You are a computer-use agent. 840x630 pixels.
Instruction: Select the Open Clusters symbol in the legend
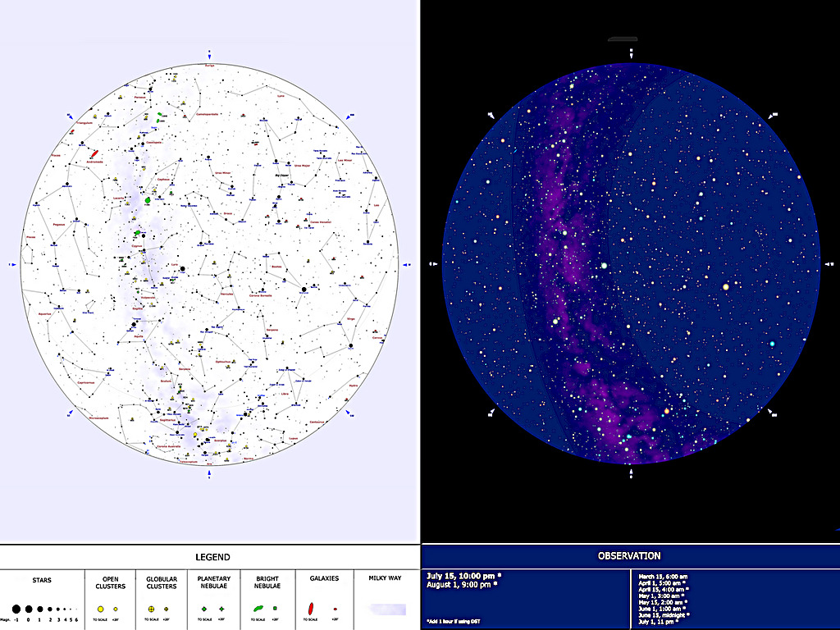pyautogui.click(x=100, y=608)
